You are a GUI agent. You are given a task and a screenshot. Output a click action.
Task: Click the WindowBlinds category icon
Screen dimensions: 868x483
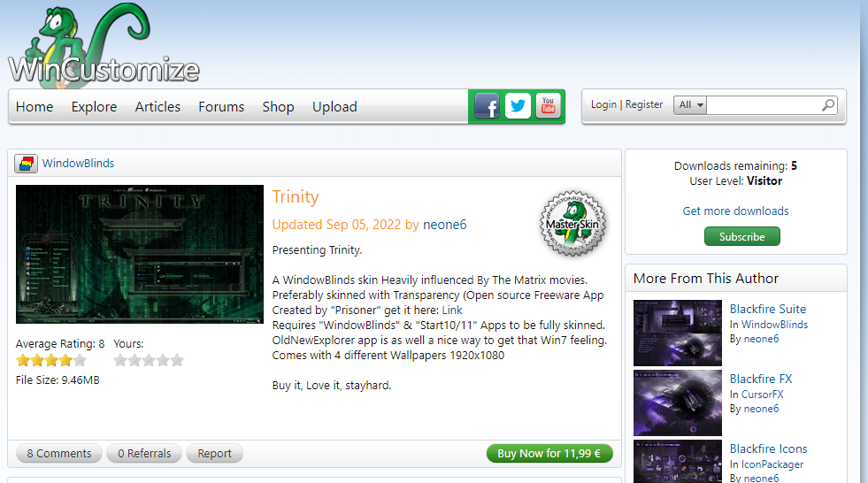click(x=27, y=164)
